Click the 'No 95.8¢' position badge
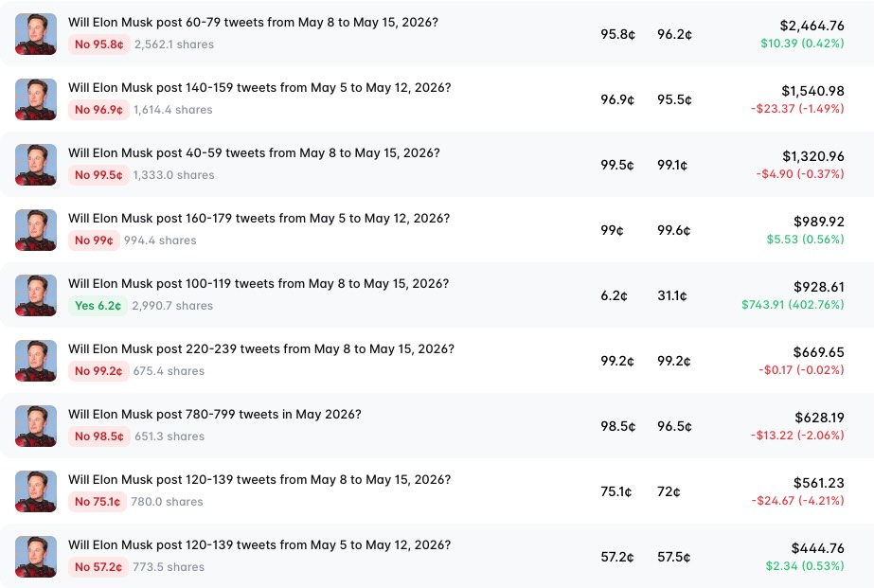The height and width of the screenshot is (588, 874). tap(99, 45)
